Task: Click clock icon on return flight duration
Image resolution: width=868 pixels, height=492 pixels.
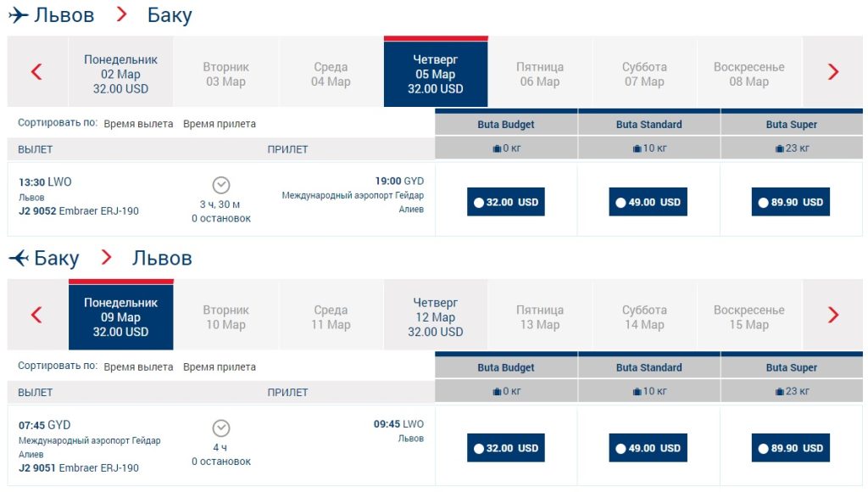Action: [221, 428]
